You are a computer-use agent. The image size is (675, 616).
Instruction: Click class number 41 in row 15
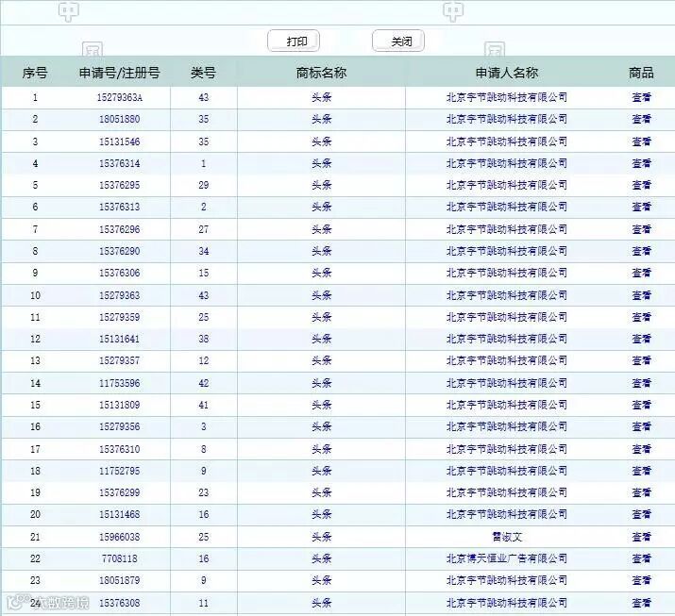[204, 405]
